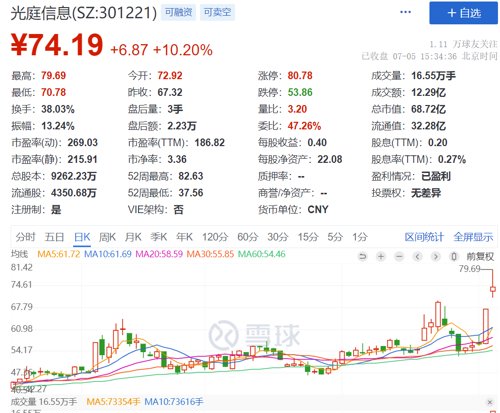The height and width of the screenshot is (413, 500).
Task: Click the 均线 label
Action: pos(19,254)
